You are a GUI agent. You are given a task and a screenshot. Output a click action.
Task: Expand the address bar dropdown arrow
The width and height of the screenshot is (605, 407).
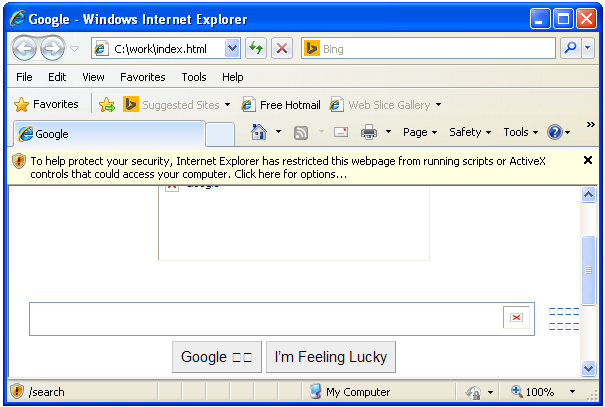[x=232, y=49]
